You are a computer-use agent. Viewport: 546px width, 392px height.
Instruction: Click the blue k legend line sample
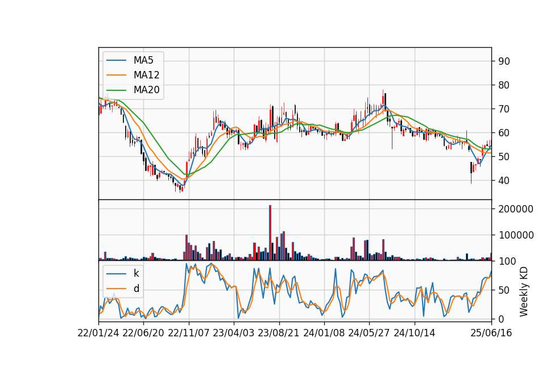[116, 274]
